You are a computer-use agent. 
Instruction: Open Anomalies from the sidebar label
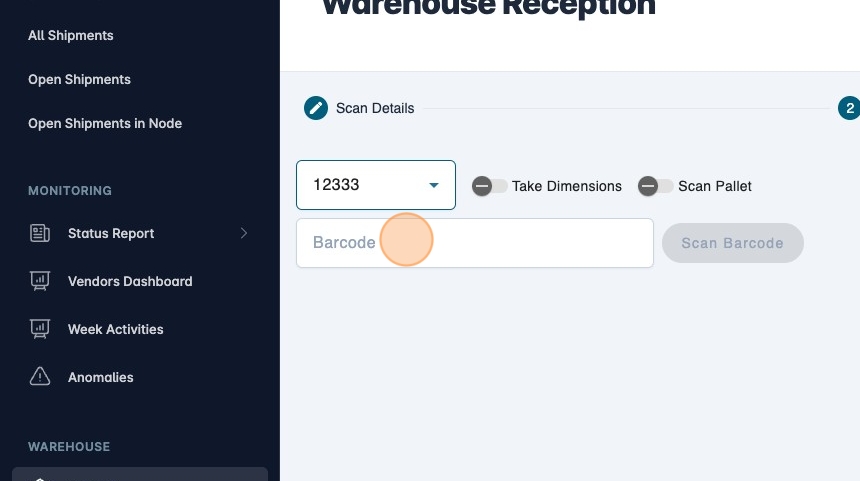(x=100, y=377)
